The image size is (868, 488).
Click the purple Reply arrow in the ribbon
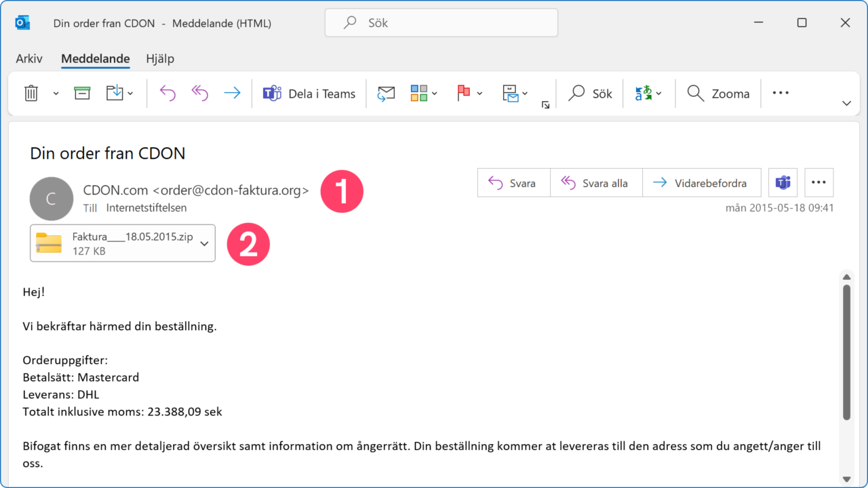click(167, 94)
